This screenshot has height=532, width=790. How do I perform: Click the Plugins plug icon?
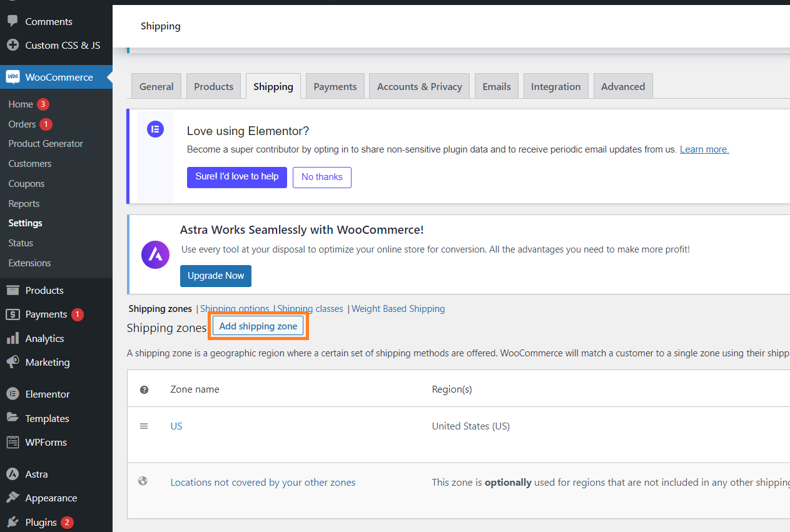13,522
